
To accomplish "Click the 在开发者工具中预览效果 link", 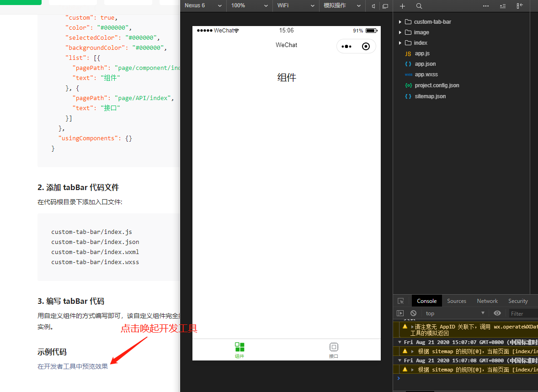I will (73, 366).
